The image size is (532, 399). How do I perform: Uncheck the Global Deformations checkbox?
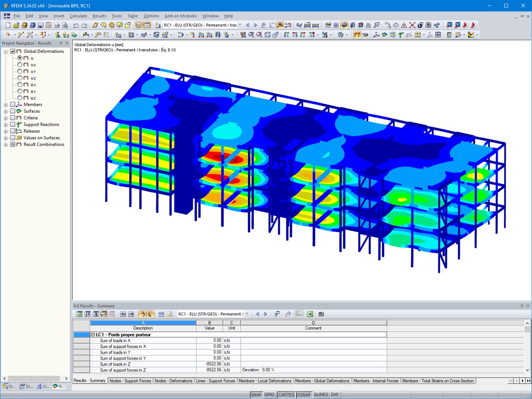coord(13,51)
